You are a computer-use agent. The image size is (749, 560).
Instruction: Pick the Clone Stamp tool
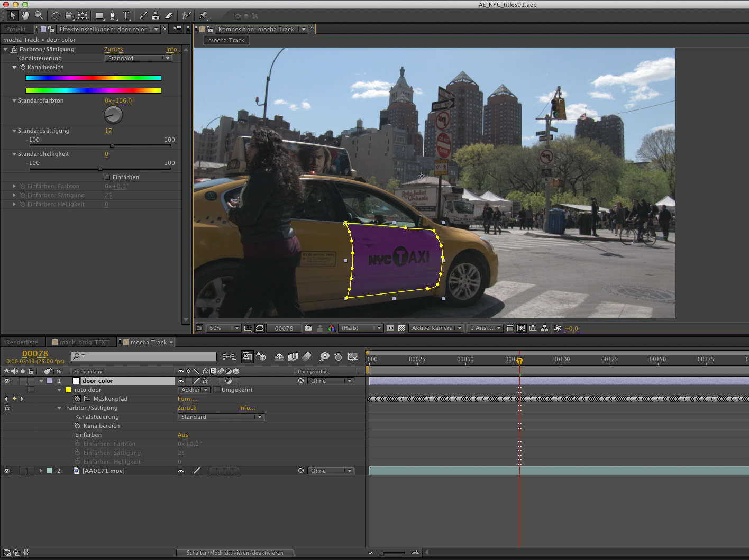coord(156,15)
